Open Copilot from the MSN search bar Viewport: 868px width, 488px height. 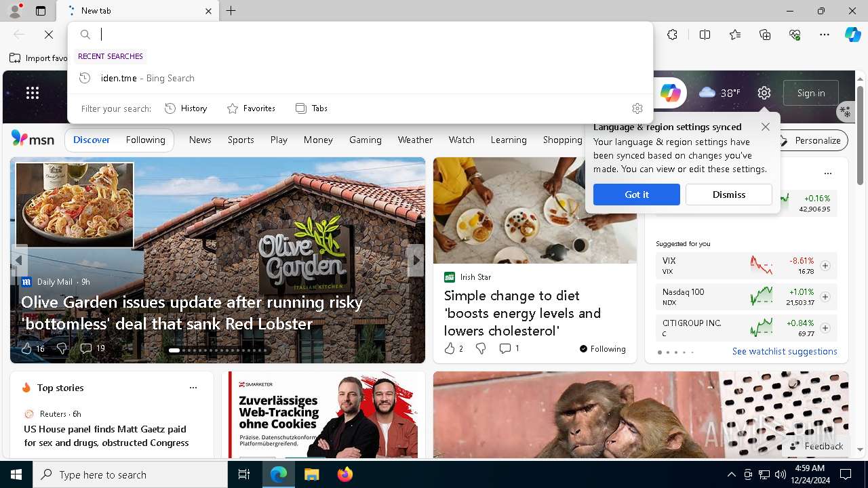[670, 93]
